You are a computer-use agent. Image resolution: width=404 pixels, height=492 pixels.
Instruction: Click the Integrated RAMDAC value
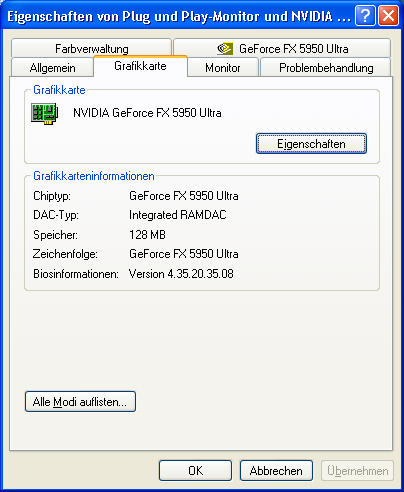pos(178,215)
